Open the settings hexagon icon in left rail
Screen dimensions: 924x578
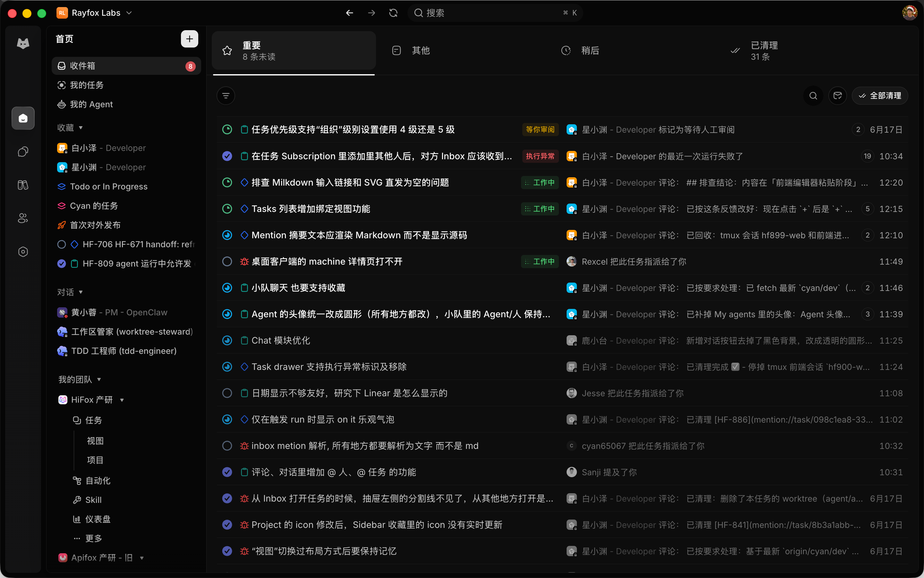(x=23, y=251)
